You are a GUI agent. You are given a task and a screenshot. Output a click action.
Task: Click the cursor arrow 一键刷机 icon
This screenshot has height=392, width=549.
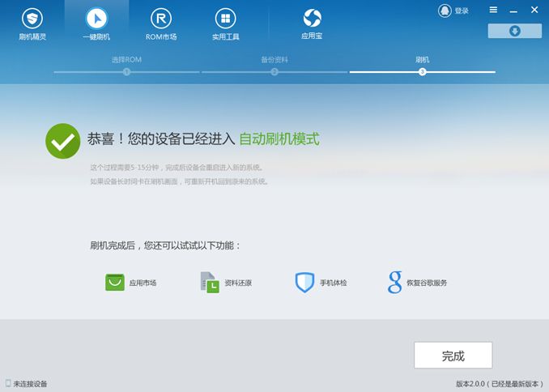[96, 18]
